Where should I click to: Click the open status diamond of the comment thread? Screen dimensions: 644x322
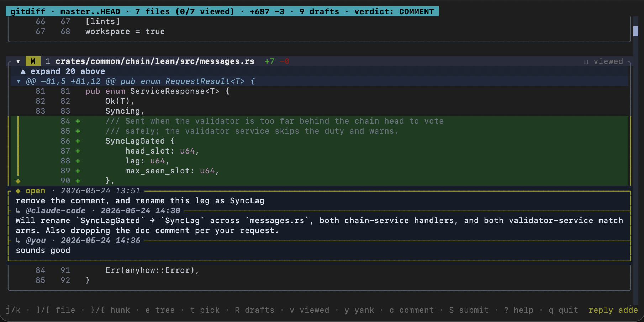18,191
